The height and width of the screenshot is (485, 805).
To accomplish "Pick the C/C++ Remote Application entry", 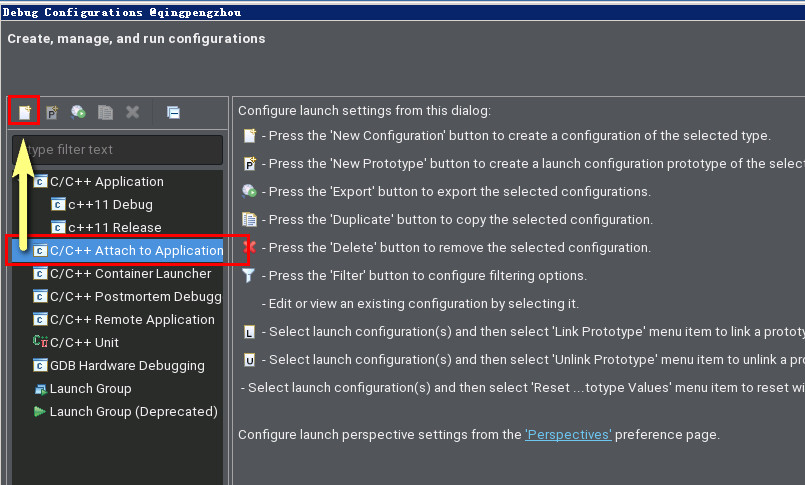I will [132, 320].
